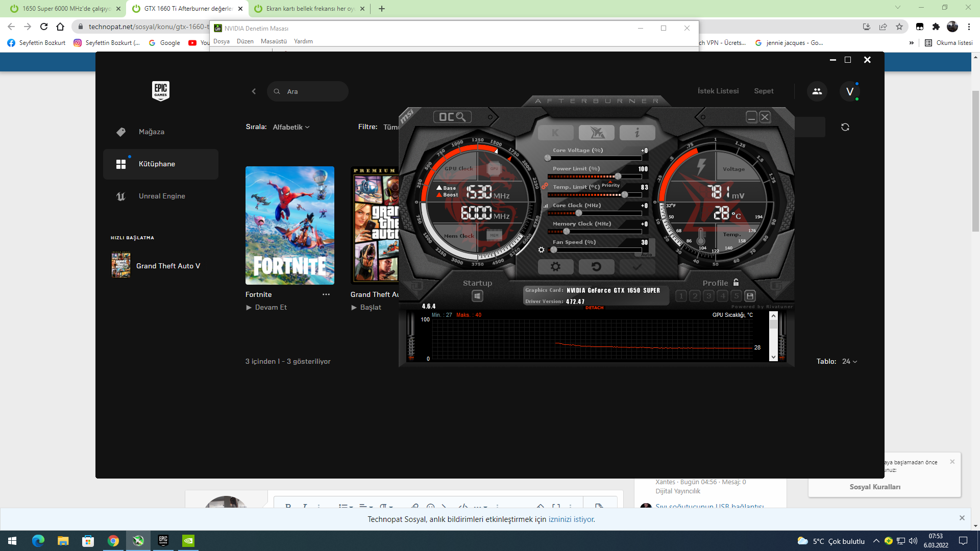Click the Power Limit slider handle
The image size is (980, 551).
618,177
